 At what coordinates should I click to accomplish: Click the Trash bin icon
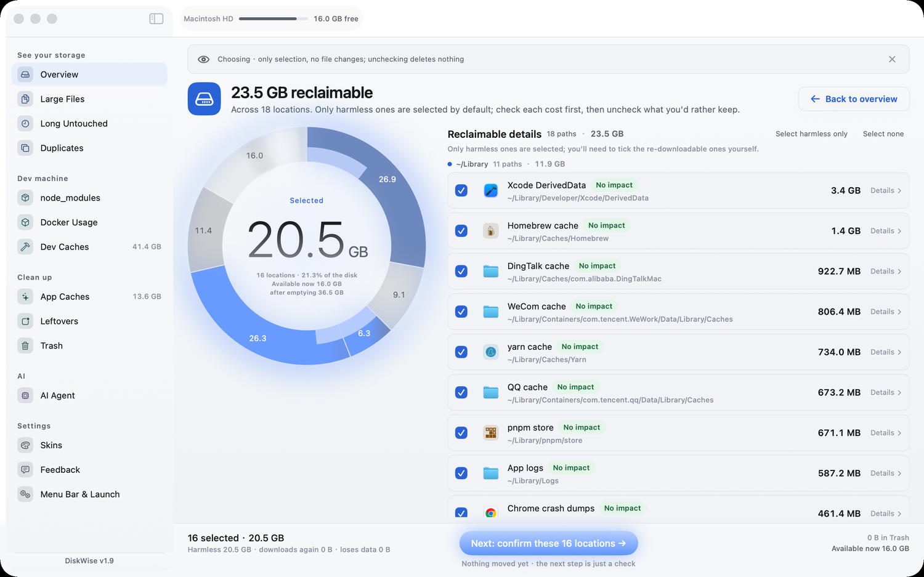(x=25, y=345)
